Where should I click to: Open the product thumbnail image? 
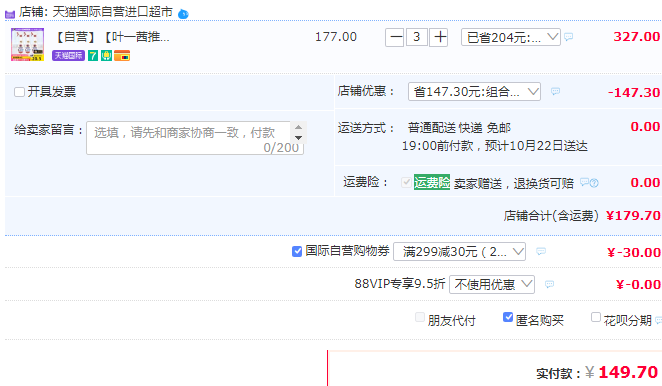tap(27, 45)
